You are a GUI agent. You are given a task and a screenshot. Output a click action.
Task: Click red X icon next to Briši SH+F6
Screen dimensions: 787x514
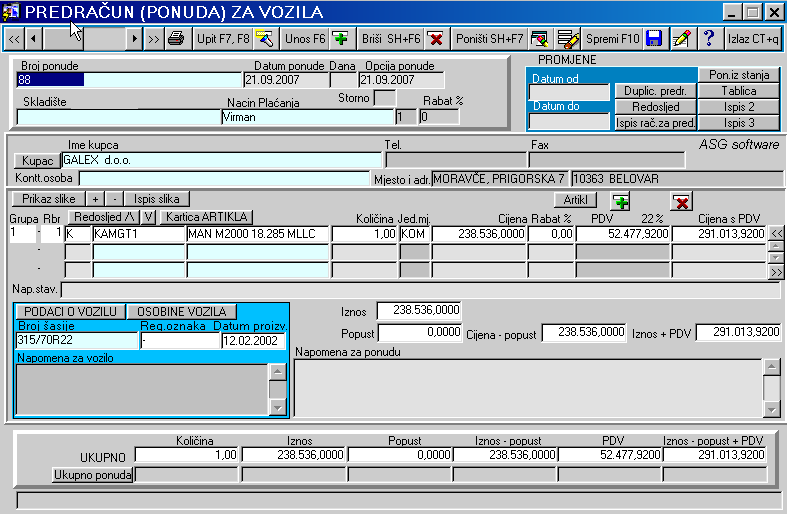pos(436,39)
